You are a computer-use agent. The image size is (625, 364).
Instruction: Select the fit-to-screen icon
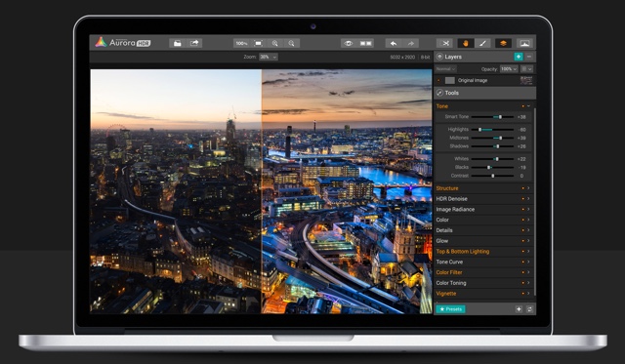coord(258,43)
